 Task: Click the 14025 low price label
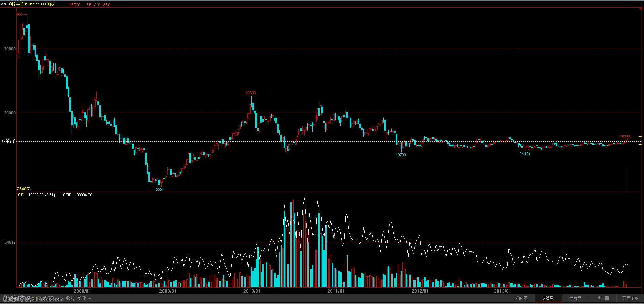525,154
